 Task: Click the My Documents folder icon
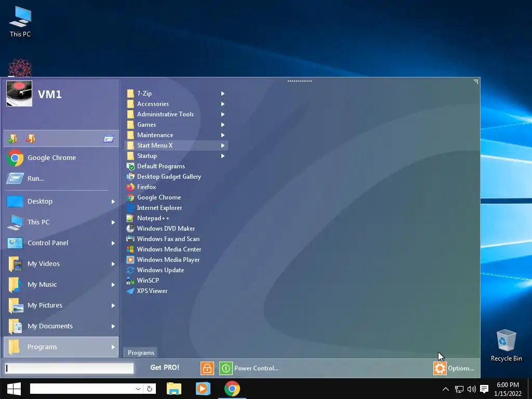(15, 326)
